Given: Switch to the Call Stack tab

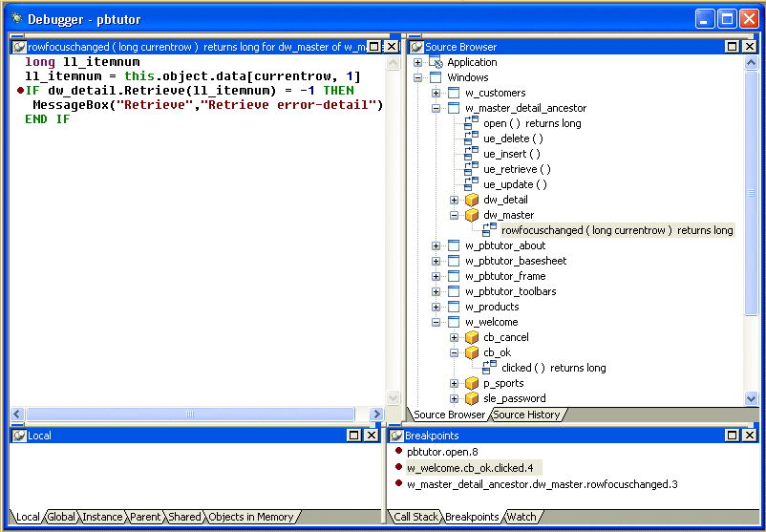Looking at the screenshot, I should 415,517.
